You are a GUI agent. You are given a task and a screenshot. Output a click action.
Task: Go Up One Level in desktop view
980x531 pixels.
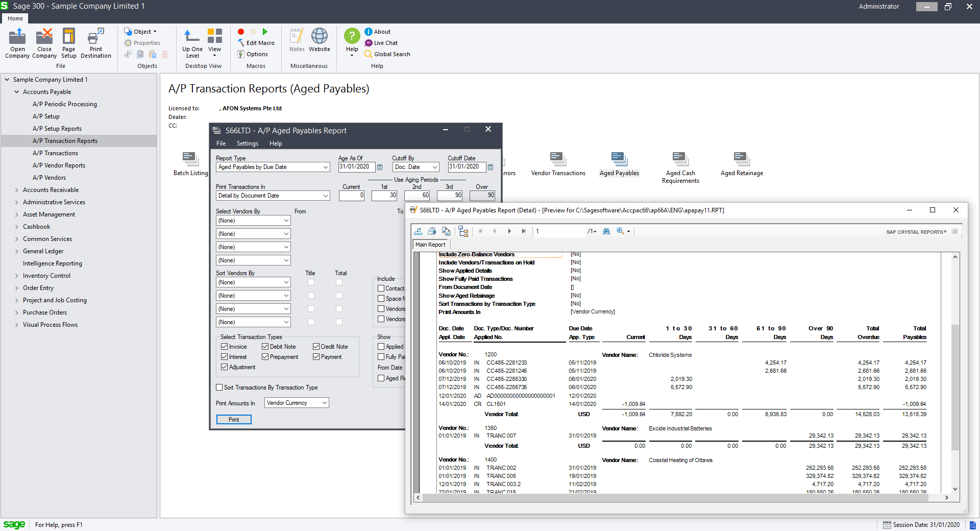pos(192,43)
